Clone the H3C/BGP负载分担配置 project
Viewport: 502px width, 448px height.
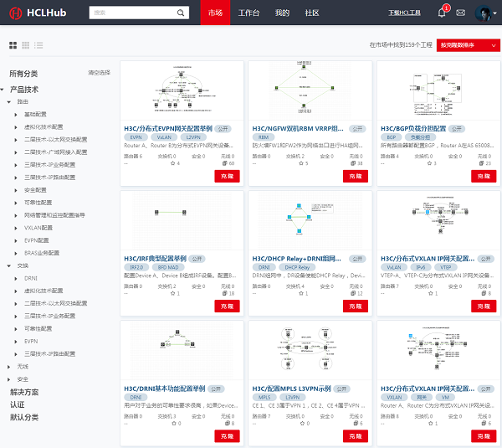tap(480, 176)
